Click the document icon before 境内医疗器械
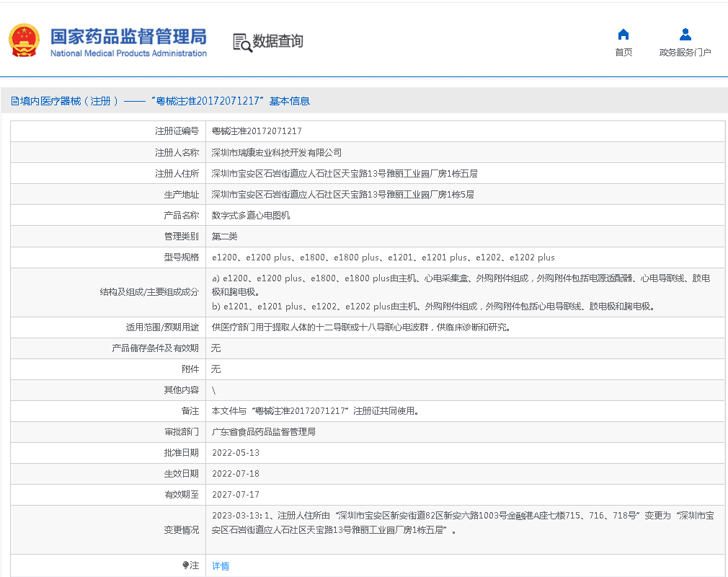 [14, 102]
